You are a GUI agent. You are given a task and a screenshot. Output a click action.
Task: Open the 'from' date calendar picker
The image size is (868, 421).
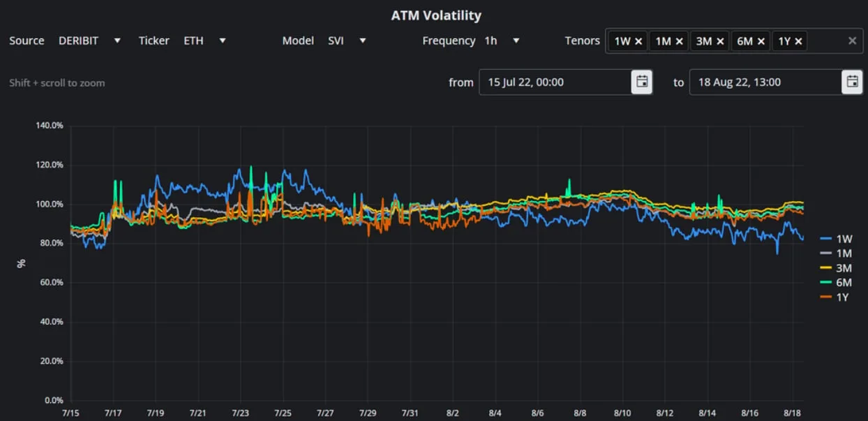[642, 82]
